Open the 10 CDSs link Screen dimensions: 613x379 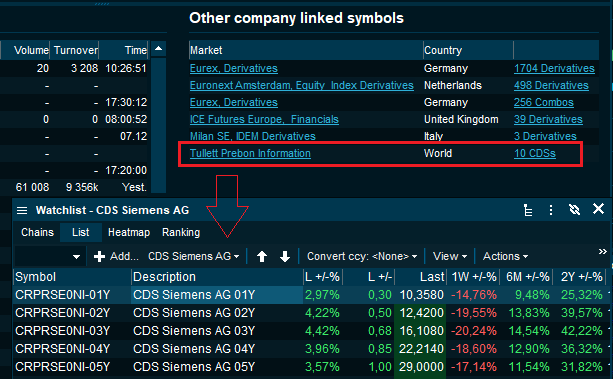(535, 153)
